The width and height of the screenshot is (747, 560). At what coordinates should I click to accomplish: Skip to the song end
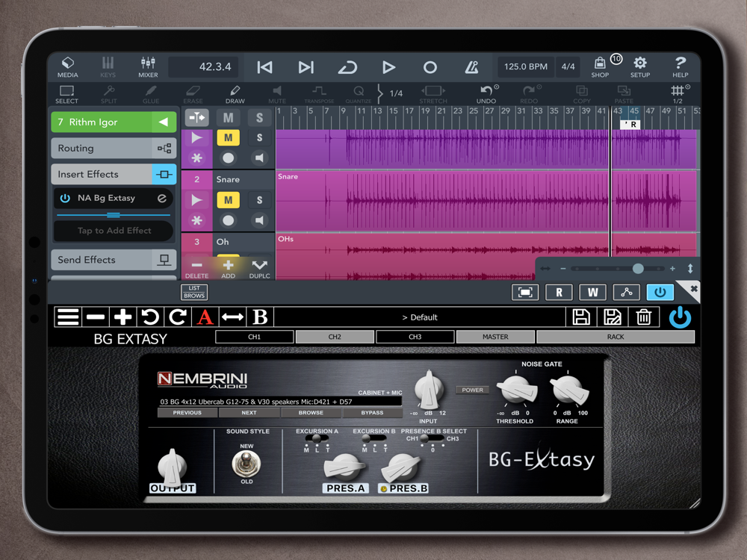click(306, 67)
